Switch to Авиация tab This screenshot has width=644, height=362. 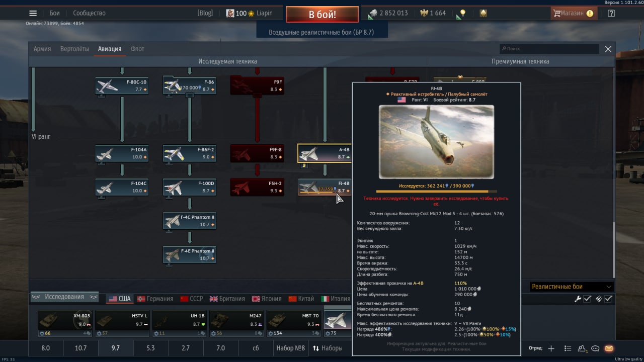[110, 49]
